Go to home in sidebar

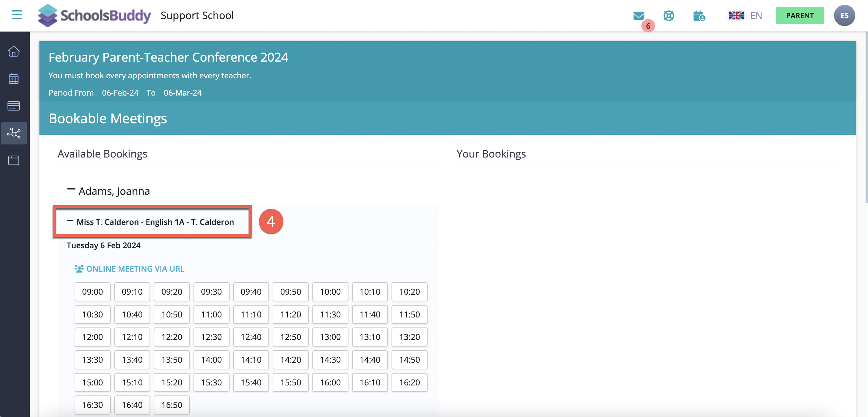pyautogui.click(x=14, y=51)
